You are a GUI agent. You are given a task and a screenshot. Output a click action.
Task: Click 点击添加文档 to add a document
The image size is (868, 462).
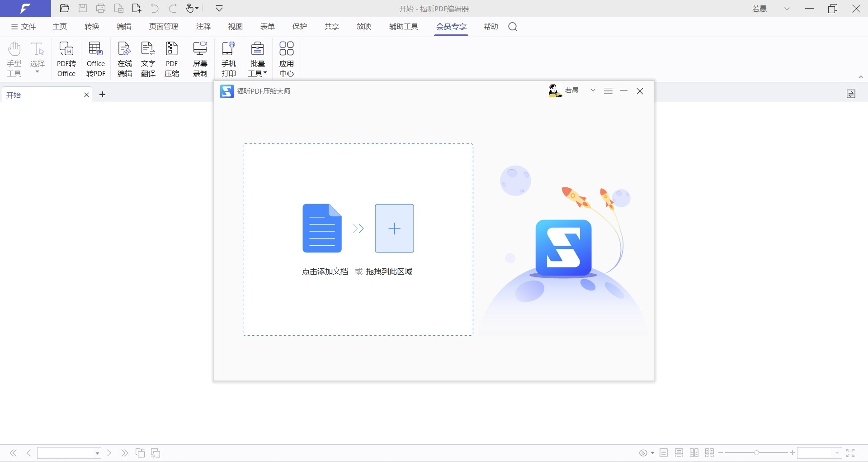click(x=325, y=271)
